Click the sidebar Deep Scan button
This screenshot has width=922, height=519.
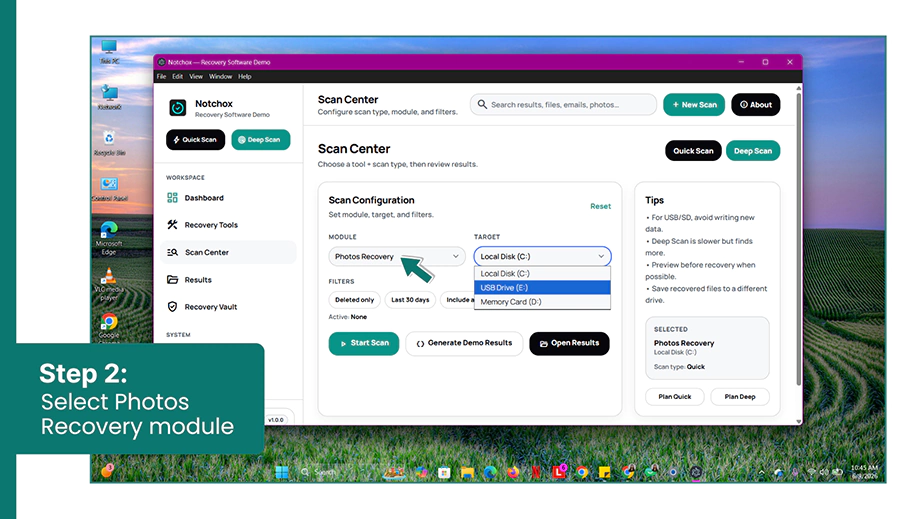[x=260, y=140]
